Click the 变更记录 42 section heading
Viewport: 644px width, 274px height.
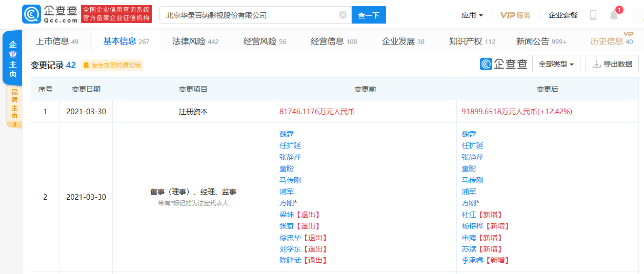53,65
